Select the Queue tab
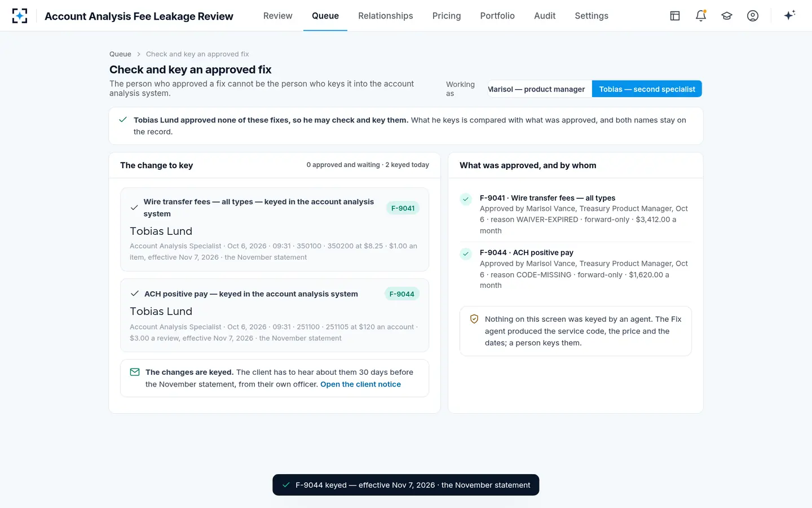 click(x=325, y=16)
